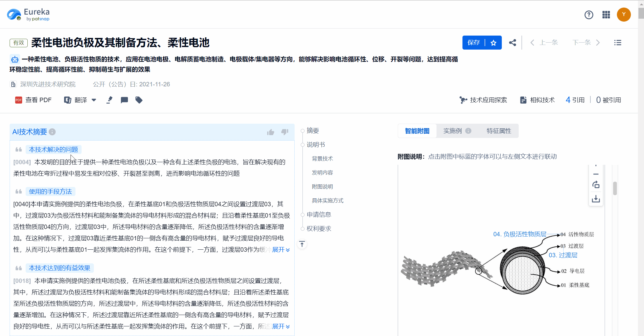This screenshot has height=336, width=644.
Task: Download the patent figure image
Action: [596, 199]
